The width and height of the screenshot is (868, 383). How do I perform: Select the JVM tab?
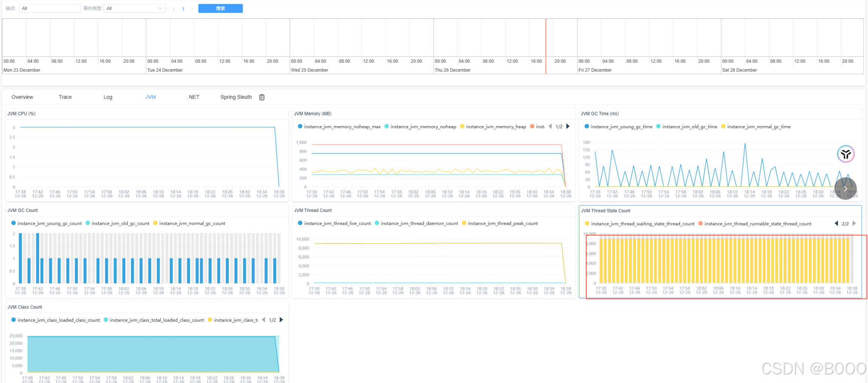150,97
